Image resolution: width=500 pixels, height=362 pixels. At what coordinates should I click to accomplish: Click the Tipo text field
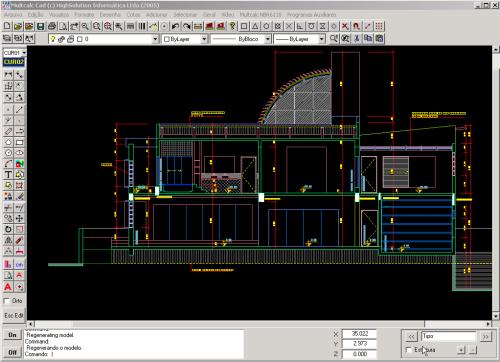click(x=448, y=336)
